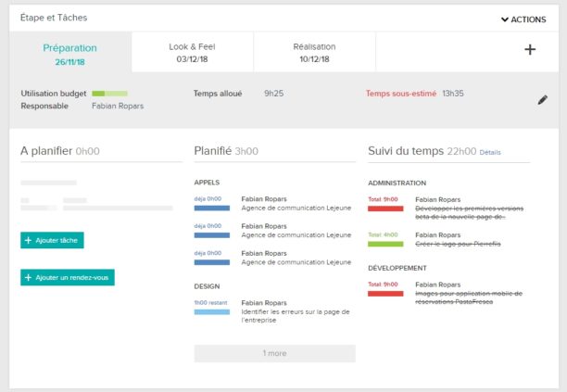The image size is (567, 392).
Task: Click the red bar for Développer les premières versions
Action: tap(385, 209)
